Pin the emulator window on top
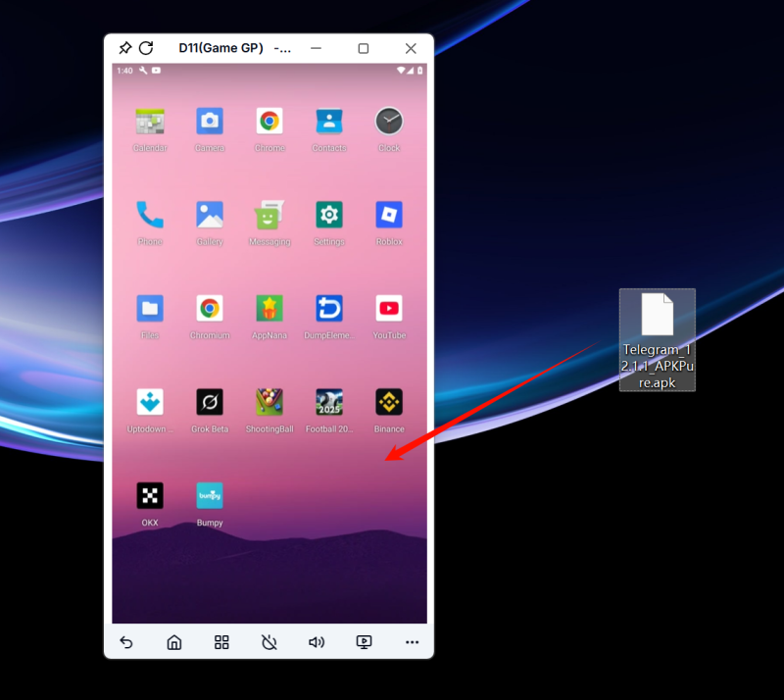Image resolution: width=784 pixels, height=700 pixels. coord(124,48)
